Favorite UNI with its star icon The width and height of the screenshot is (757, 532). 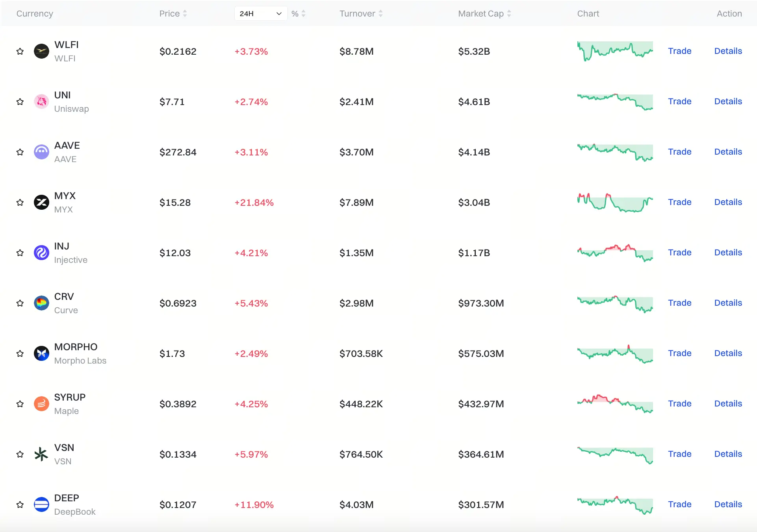(20, 102)
